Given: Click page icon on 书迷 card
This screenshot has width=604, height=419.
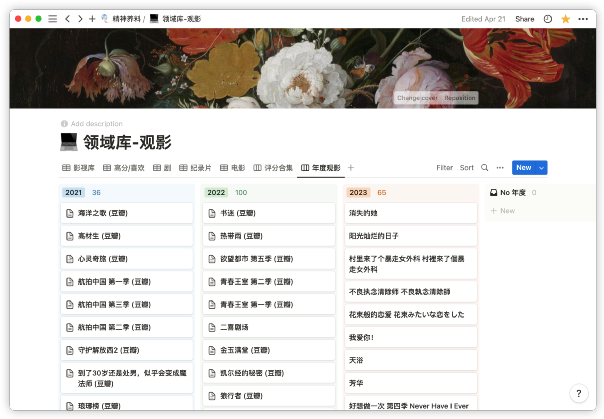Looking at the screenshot, I should 212,213.
